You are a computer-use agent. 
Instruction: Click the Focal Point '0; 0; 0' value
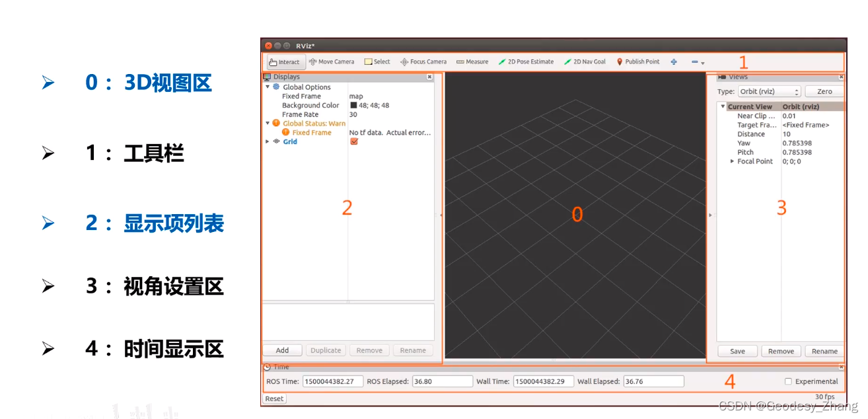coord(791,161)
